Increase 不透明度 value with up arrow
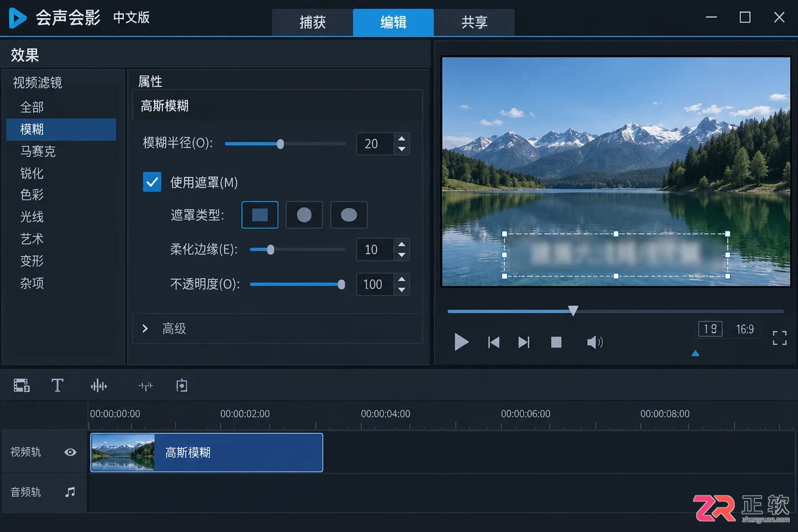The image size is (798, 532). coord(402,279)
